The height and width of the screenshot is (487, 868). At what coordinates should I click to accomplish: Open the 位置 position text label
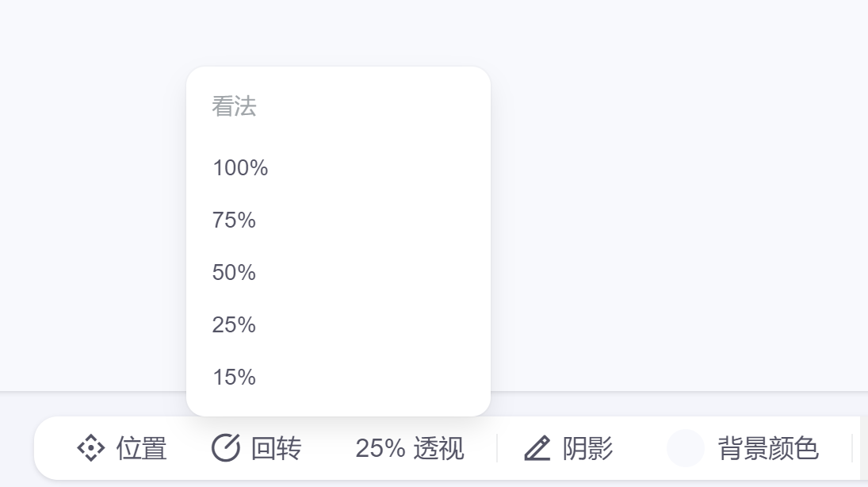pyautogui.click(x=141, y=448)
